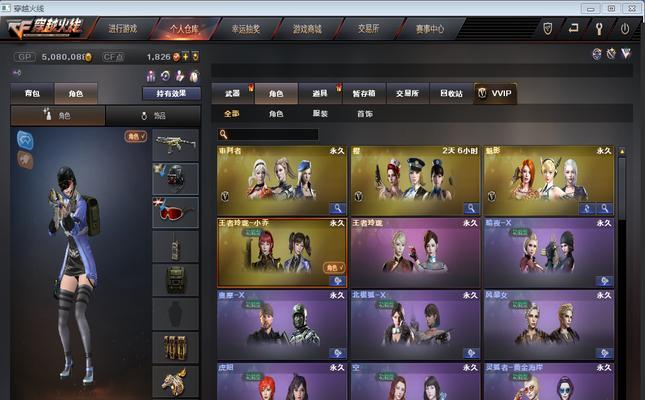Click the gold coin icon next to GP amount

click(x=88, y=57)
